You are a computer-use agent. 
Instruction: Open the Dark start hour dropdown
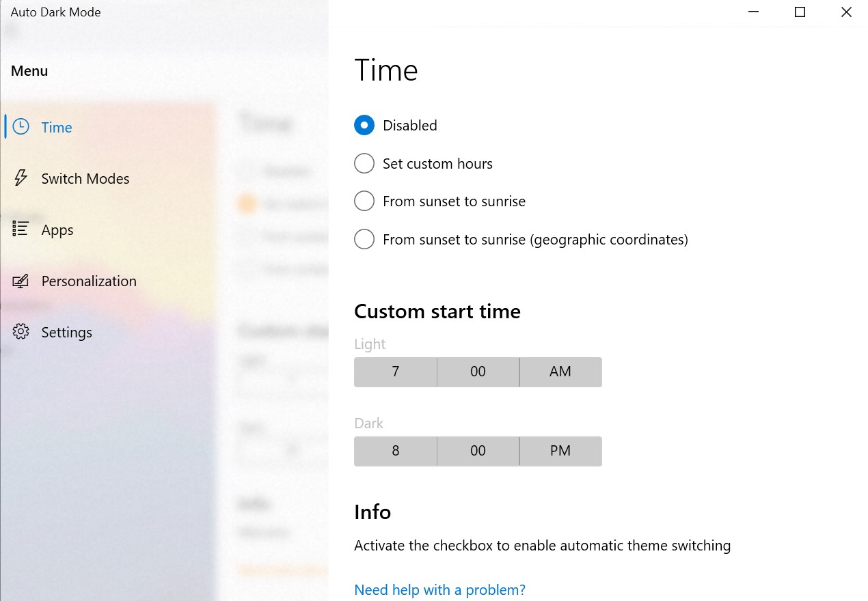point(395,451)
